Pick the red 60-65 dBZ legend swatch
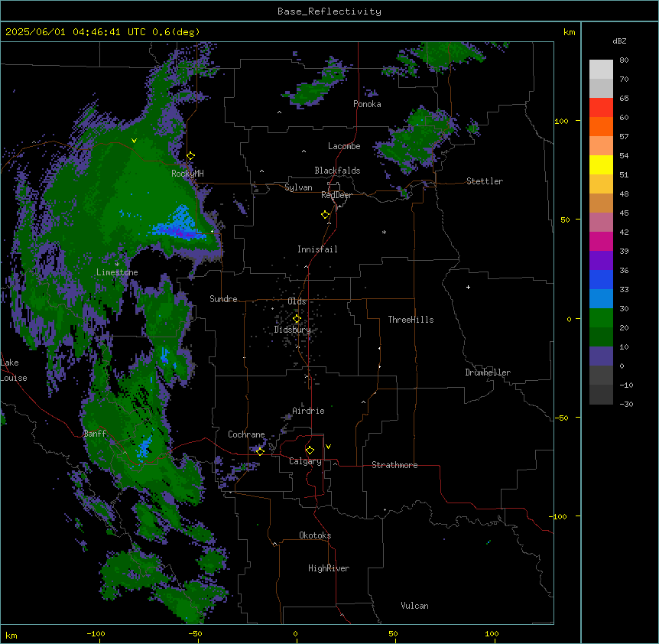 [x=601, y=108]
